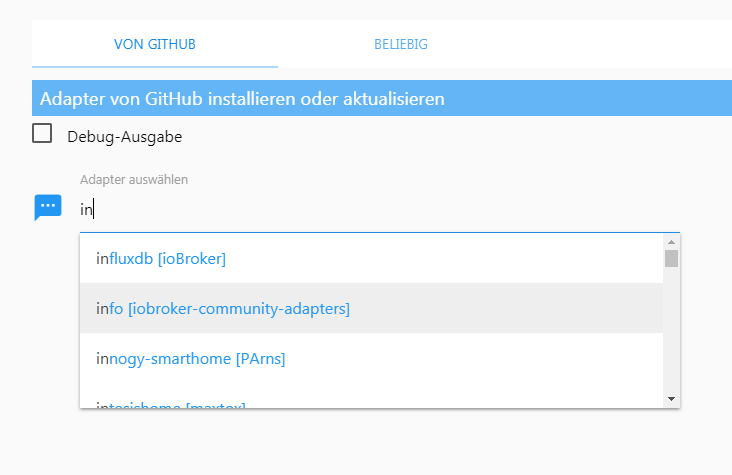The image size is (732, 475).
Task: Click the Adapter von GitHub installieren header
Action: pos(242,99)
